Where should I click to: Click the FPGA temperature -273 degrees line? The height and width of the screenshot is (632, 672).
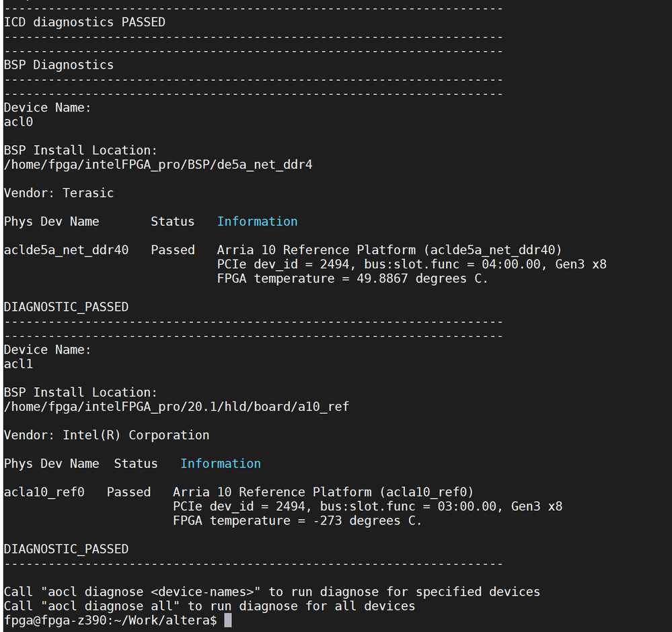click(x=297, y=520)
